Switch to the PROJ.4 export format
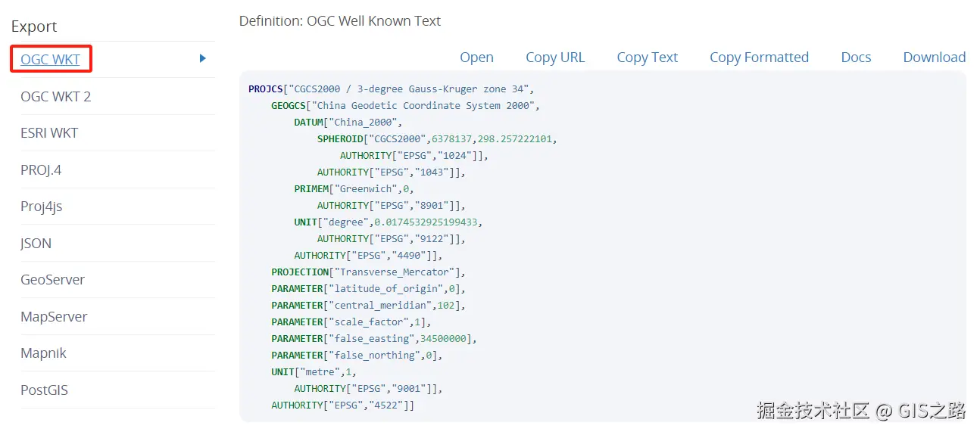980x435 pixels. click(x=41, y=169)
